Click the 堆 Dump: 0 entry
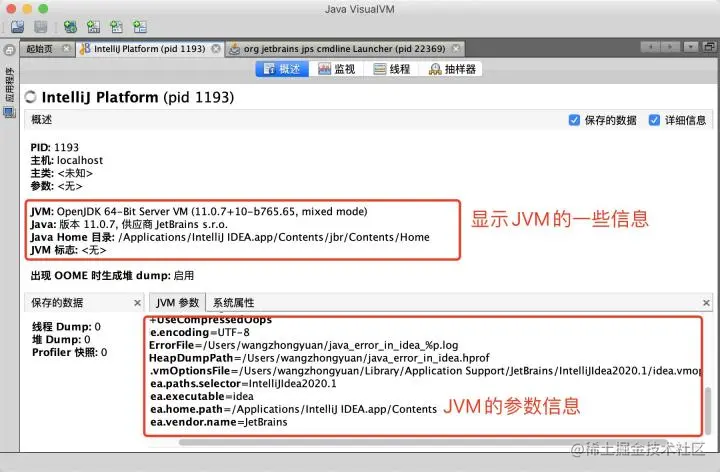Viewport: 720px width, 472px height. (61, 340)
